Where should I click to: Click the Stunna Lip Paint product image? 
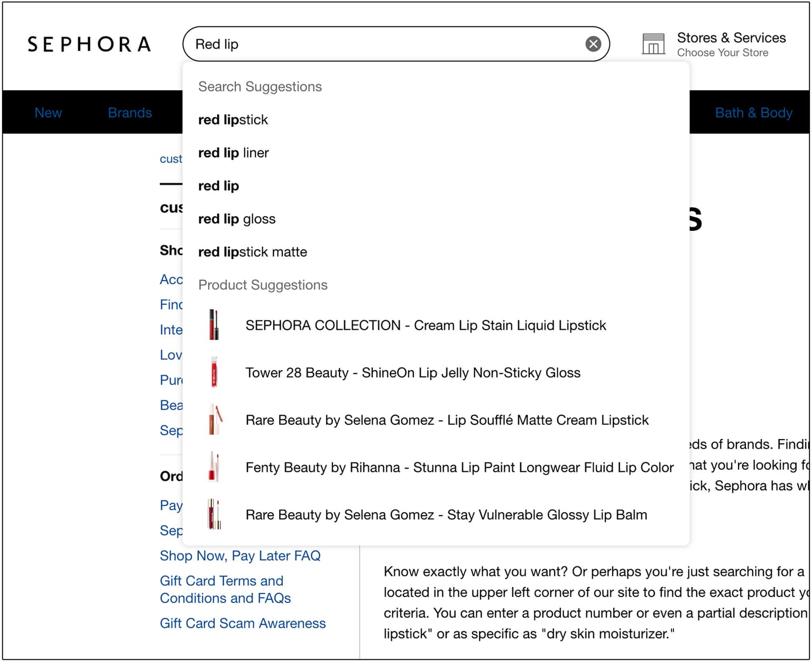(x=214, y=467)
